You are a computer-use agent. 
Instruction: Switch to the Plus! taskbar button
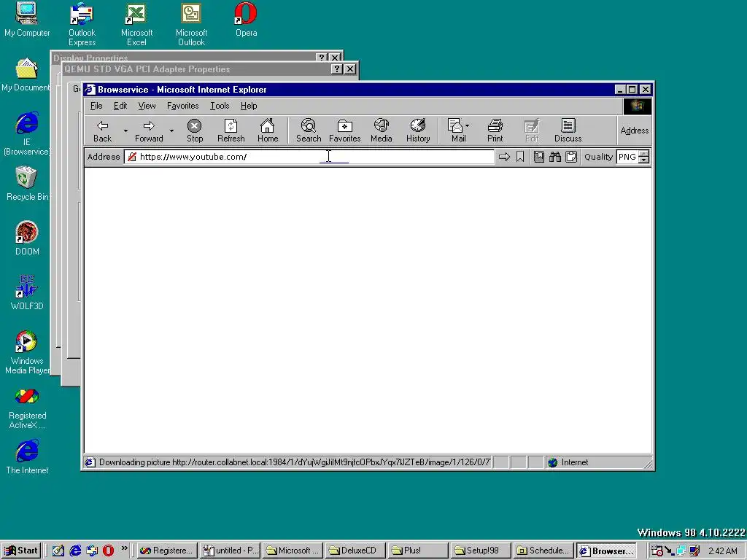[418, 551]
